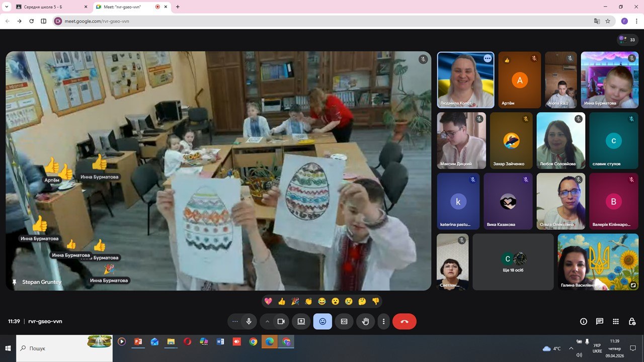This screenshot has height=362, width=644.
Task: Raise your hand in the meeting
Action: [366, 321]
